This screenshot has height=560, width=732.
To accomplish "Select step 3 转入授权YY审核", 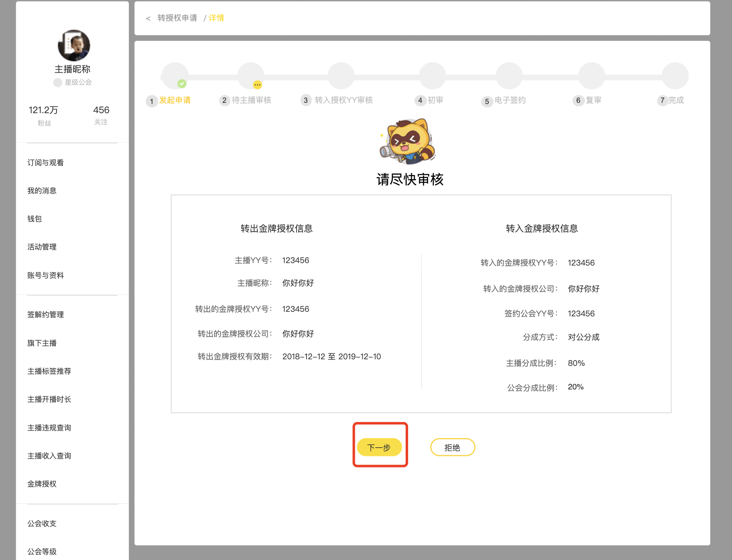I will [x=337, y=100].
